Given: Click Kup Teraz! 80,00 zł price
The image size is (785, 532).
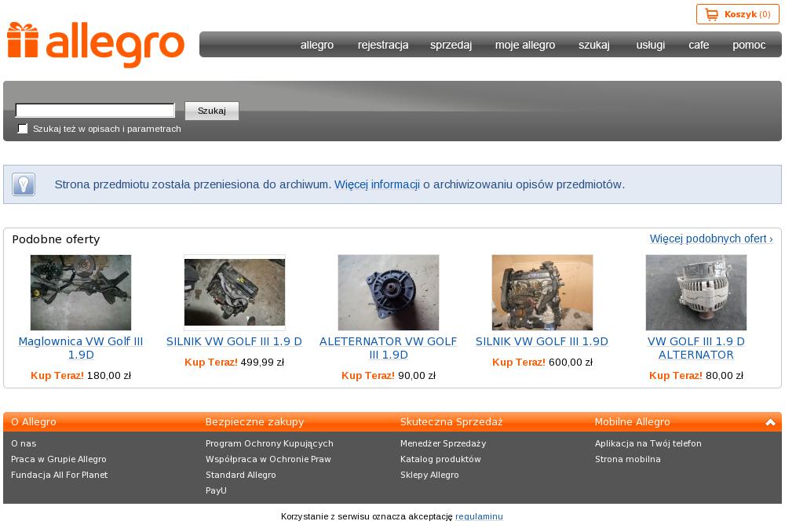Looking at the screenshot, I should click(696, 375).
